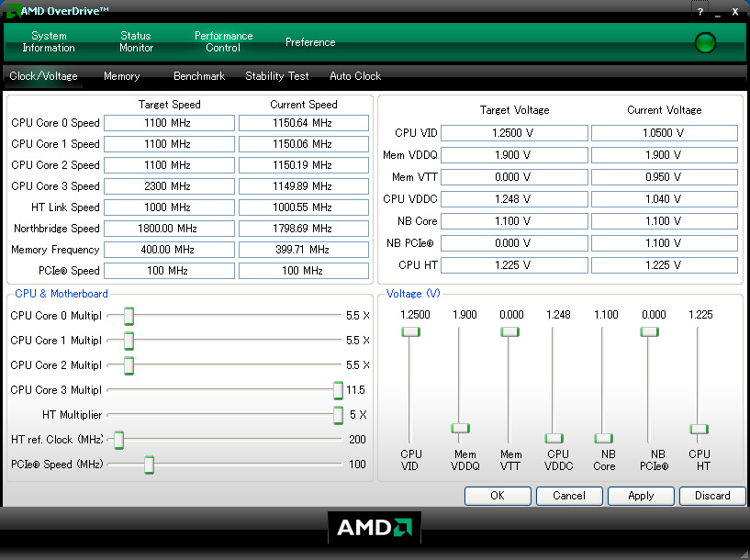Click current speed value 1149.89 MHz
This screenshot has height=560, width=750.
304,186
